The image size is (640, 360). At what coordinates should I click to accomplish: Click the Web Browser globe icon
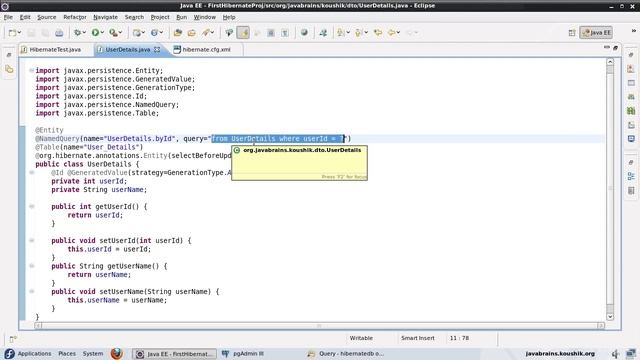pyautogui.click(x=304, y=33)
